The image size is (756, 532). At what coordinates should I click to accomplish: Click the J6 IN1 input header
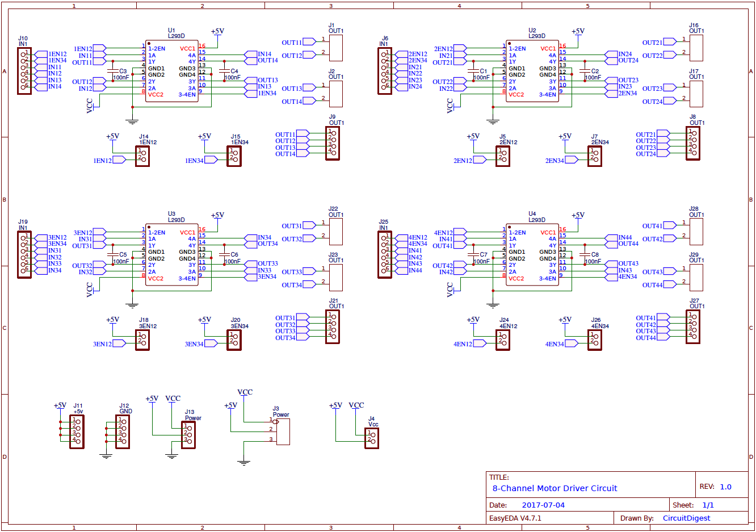coord(385,71)
